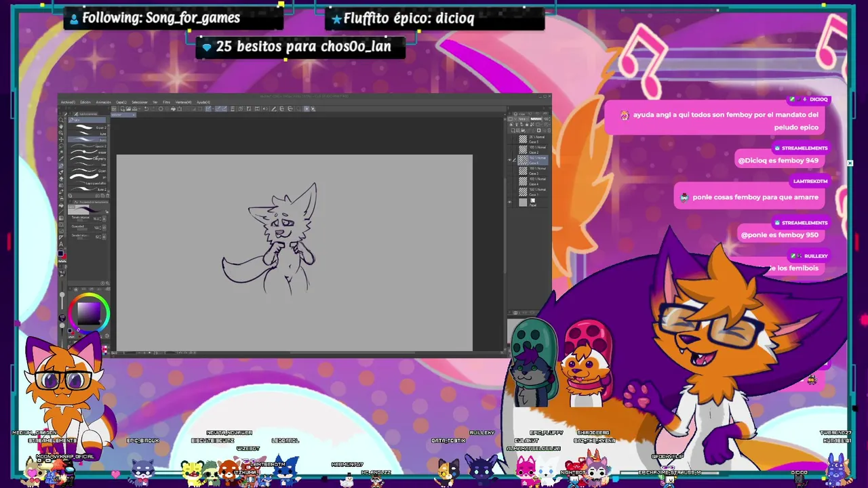Select the Pen tool in tool palette

(x=61, y=165)
